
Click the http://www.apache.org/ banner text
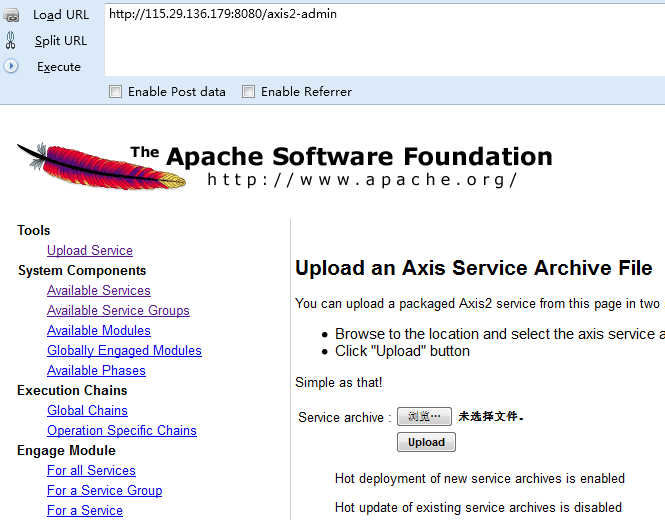pos(363,180)
